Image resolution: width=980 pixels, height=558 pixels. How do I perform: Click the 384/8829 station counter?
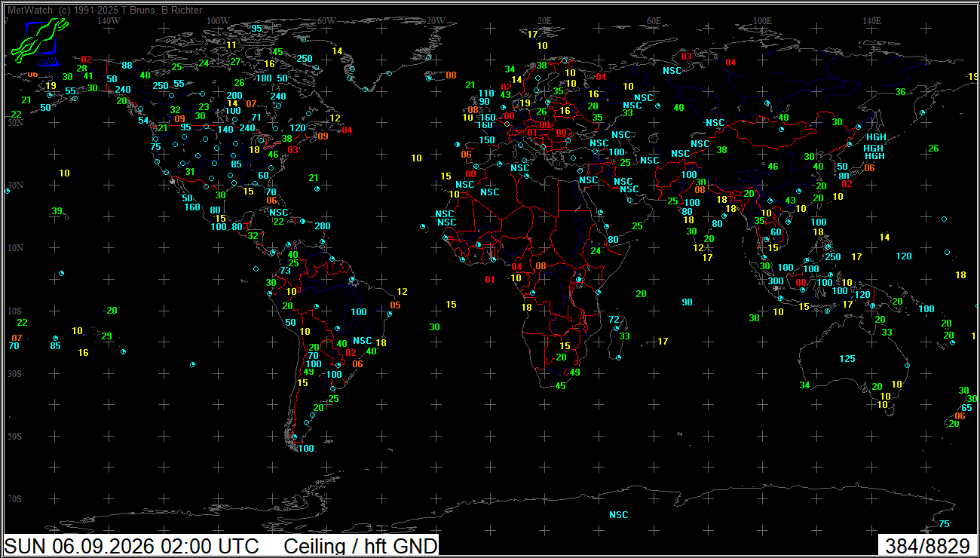click(927, 546)
